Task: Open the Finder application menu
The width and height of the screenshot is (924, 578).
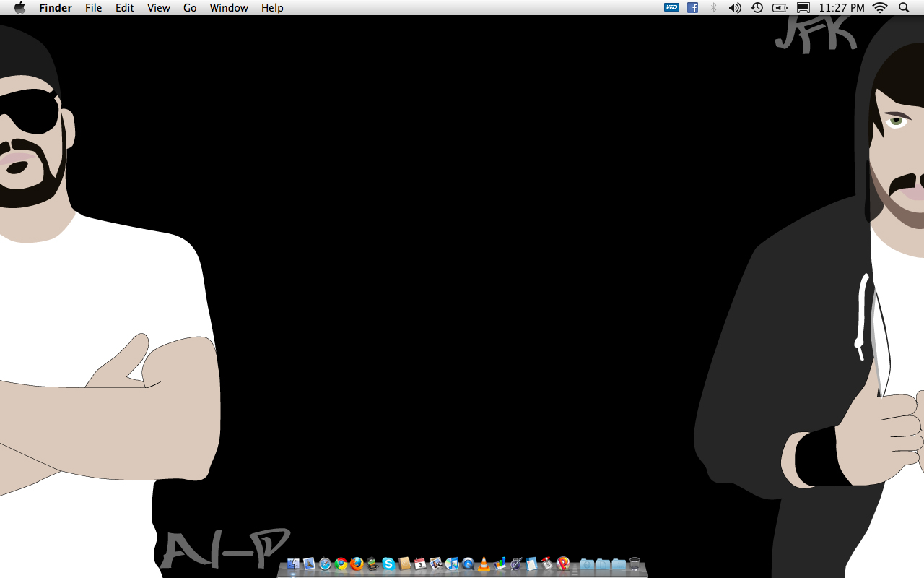Action: (x=56, y=8)
